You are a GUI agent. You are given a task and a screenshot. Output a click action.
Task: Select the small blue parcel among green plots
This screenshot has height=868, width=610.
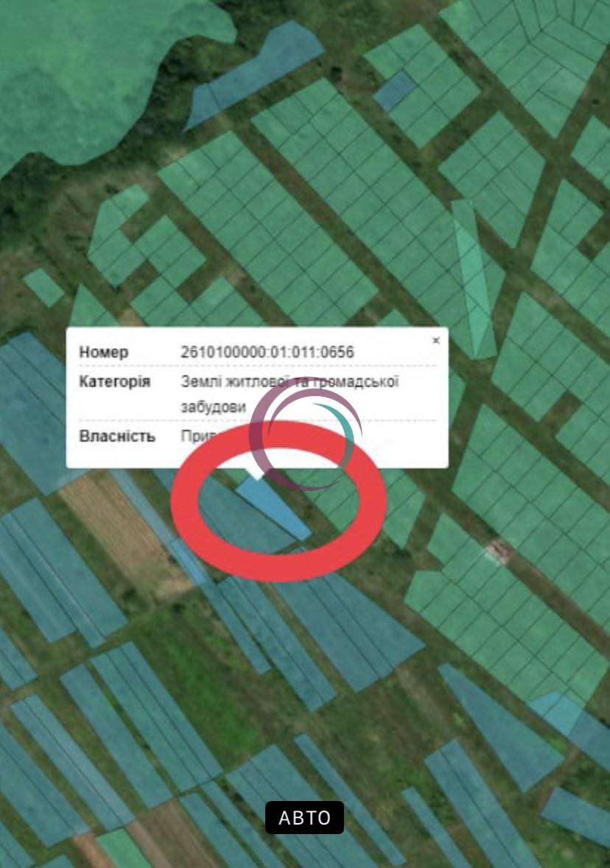[x=395, y=91]
